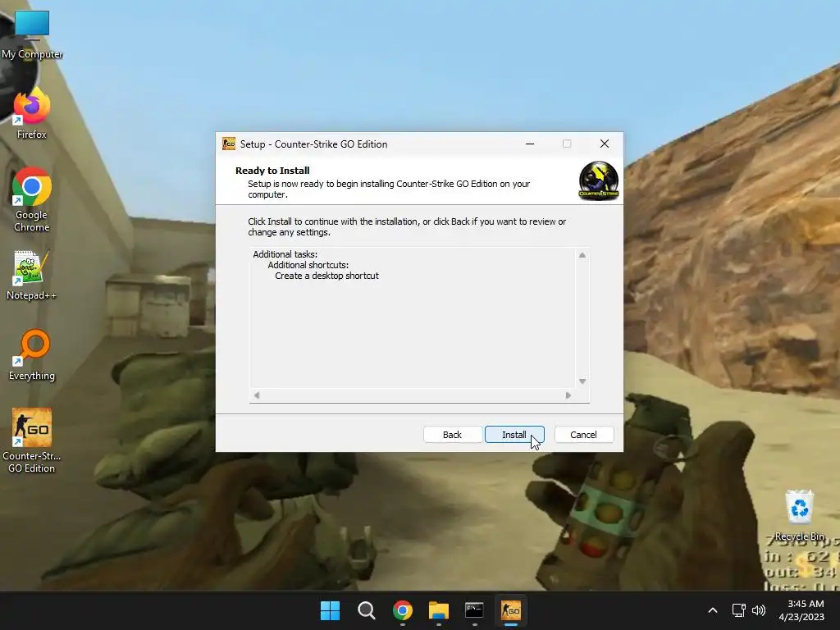This screenshot has width=840, height=630.
Task: Open Google Chrome desktop shortcut
Action: click(x=32, y=199)
